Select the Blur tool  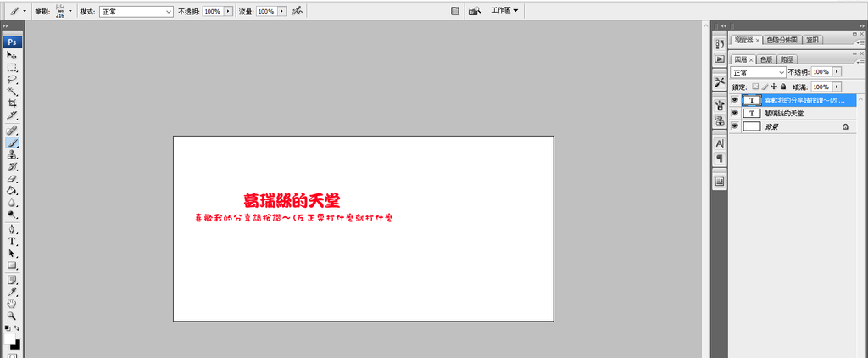(12, 203)
